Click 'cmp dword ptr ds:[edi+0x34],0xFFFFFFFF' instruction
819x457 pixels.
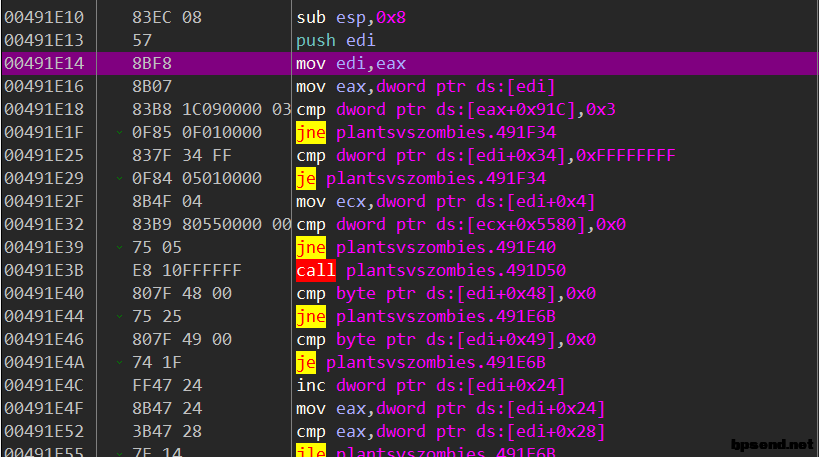tap(486, 155)
